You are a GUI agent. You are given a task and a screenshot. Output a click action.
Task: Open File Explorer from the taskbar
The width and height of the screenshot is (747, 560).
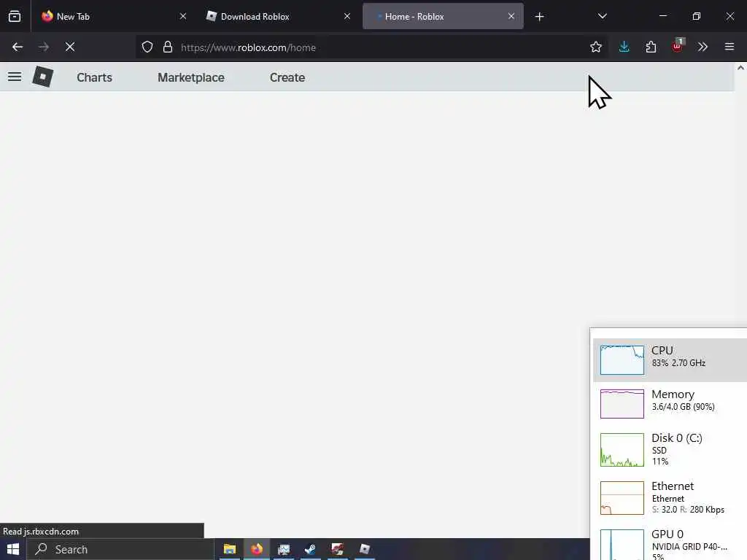230,549
